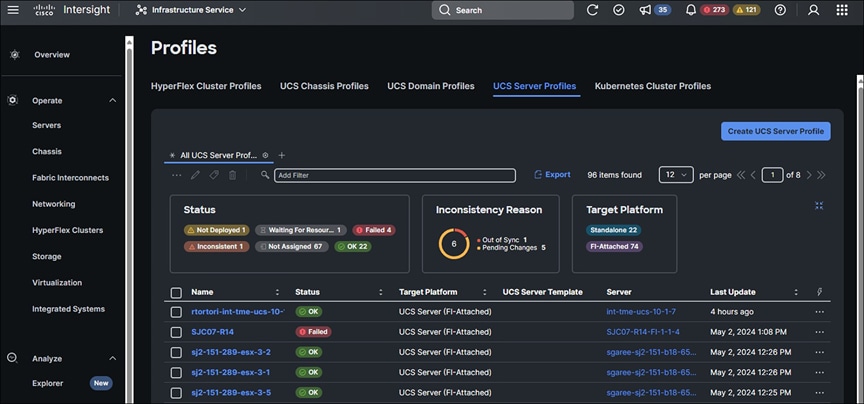Click the Operate section gear icon
Screen dimensions: 864x404
(13, 100)
